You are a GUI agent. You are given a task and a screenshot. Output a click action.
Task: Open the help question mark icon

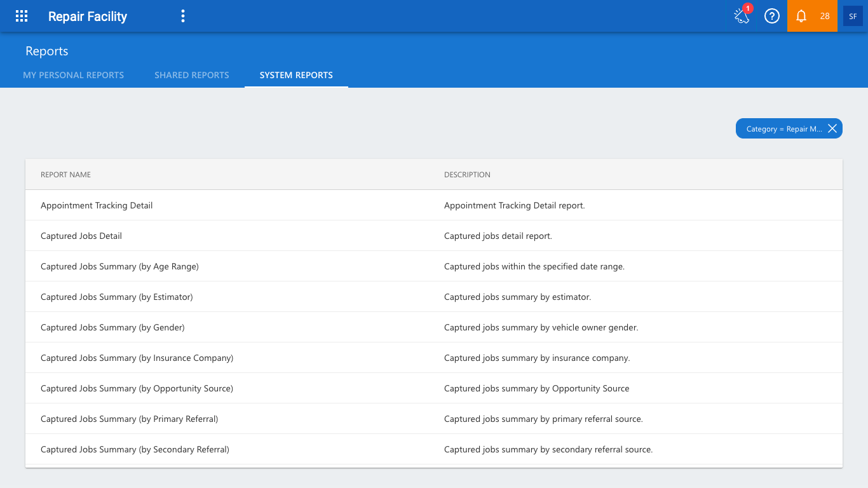772,17
